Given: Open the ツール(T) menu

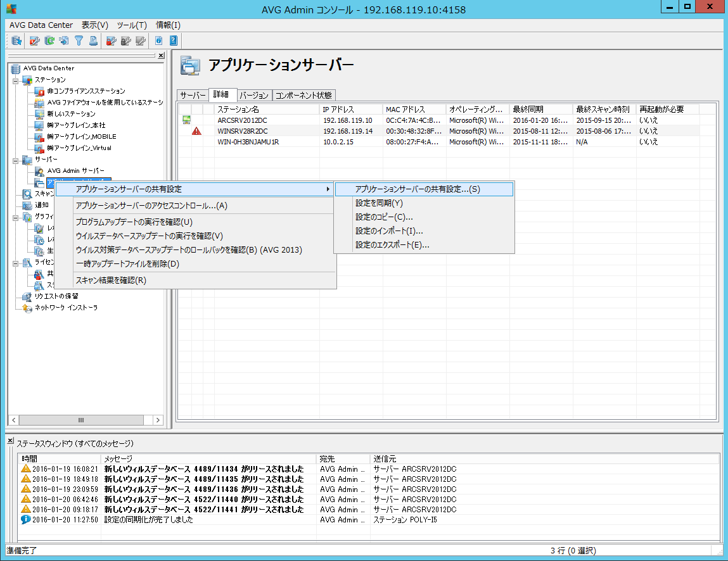Looking at the screenshot, I should point(132,25).
